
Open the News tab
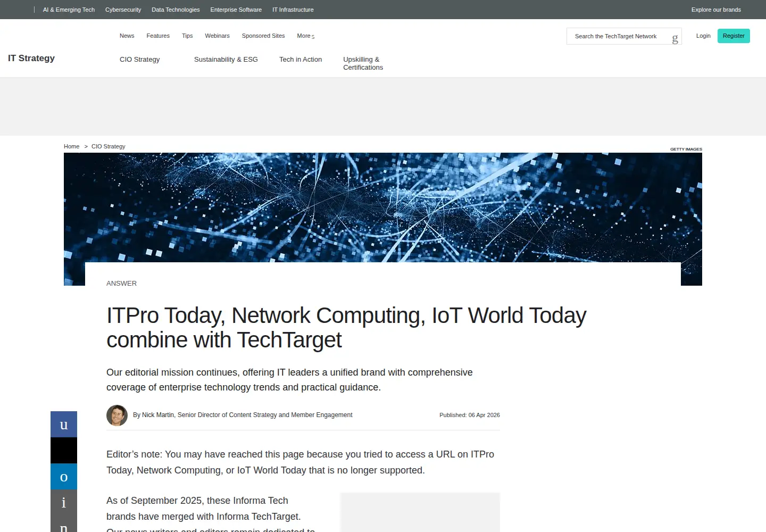pyautogui.click(x=127, y=36)
